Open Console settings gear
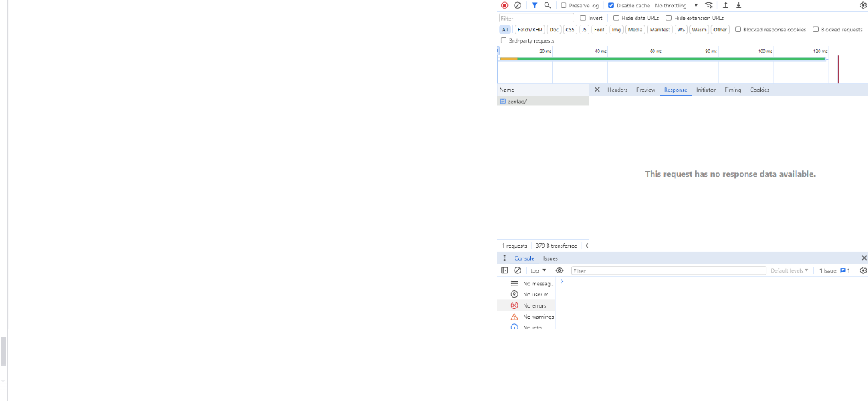The height and width of the screenshot is (401, 868). [863, 270]
